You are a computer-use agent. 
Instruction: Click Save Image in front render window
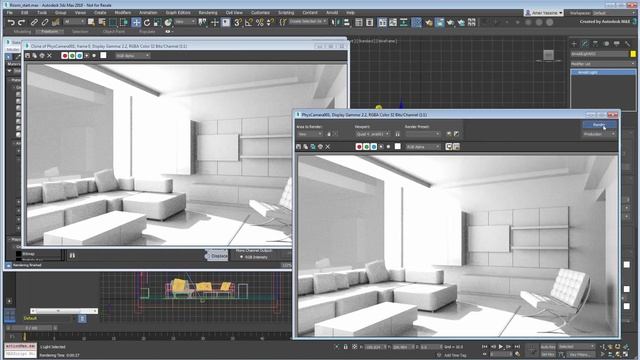click(x=299, y=147)
